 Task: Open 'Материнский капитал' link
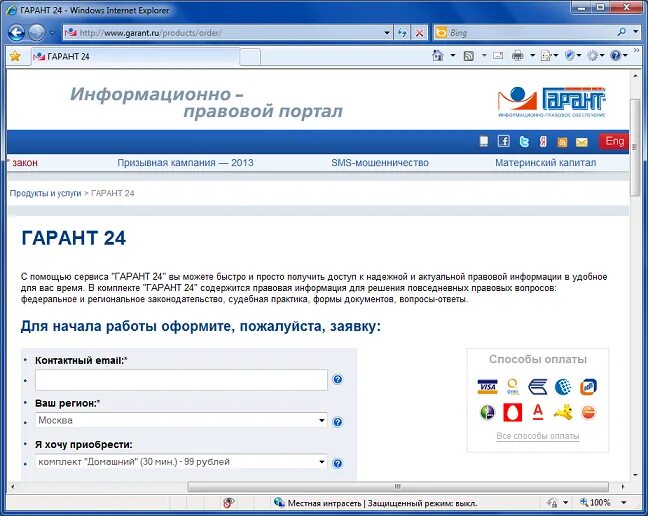point(546,163)
